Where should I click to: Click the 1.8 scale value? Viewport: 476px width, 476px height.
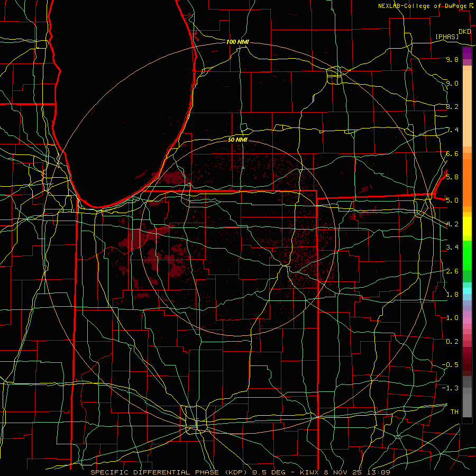452,295
